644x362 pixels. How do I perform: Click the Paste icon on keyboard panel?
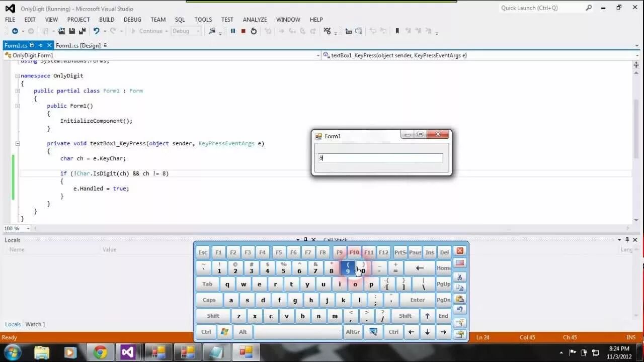click(x=459, y=299)
